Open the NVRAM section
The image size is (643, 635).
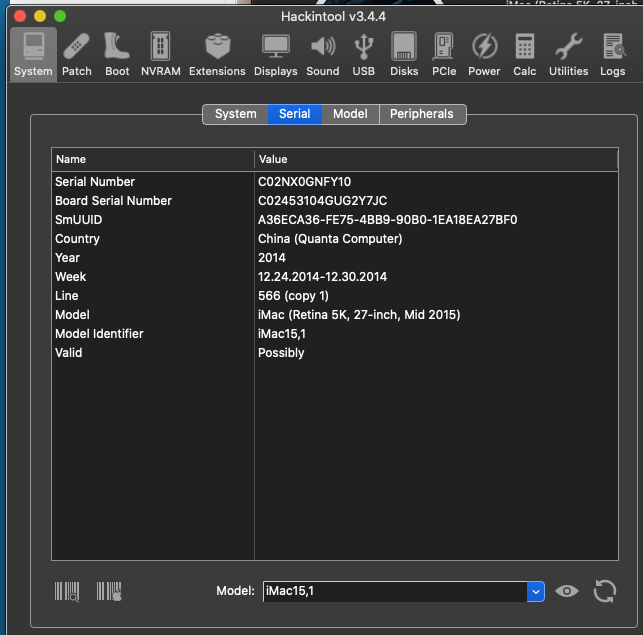[160, 55]
